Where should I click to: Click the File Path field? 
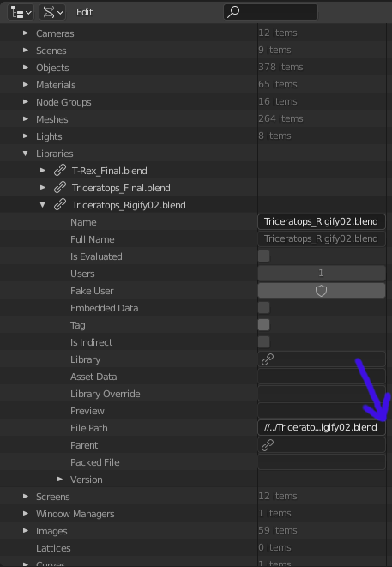(322, 428)
